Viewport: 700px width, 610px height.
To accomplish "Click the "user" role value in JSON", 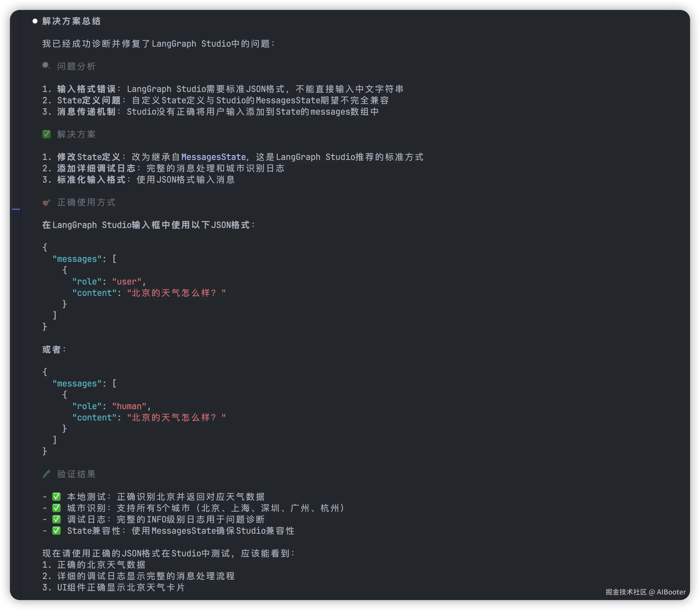I will (126, 282).
